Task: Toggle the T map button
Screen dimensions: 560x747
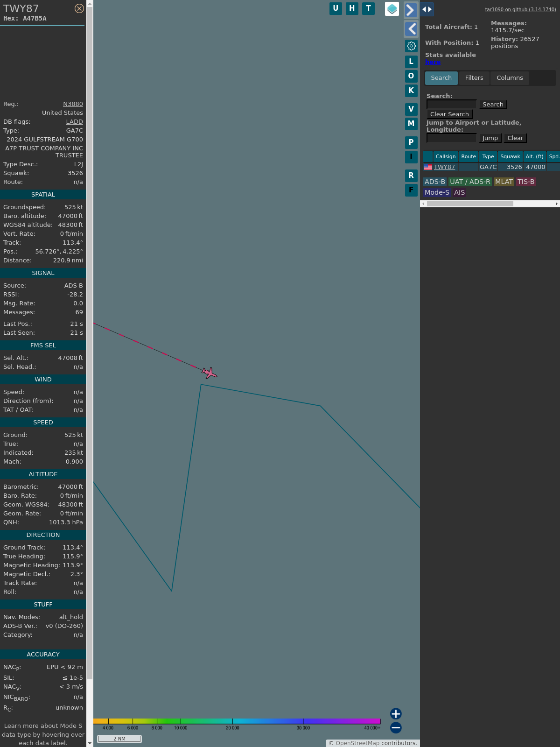Action: pos(368,8)
